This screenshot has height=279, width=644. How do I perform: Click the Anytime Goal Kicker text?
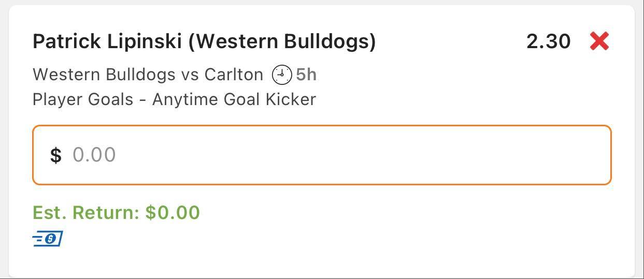[234, 99]
